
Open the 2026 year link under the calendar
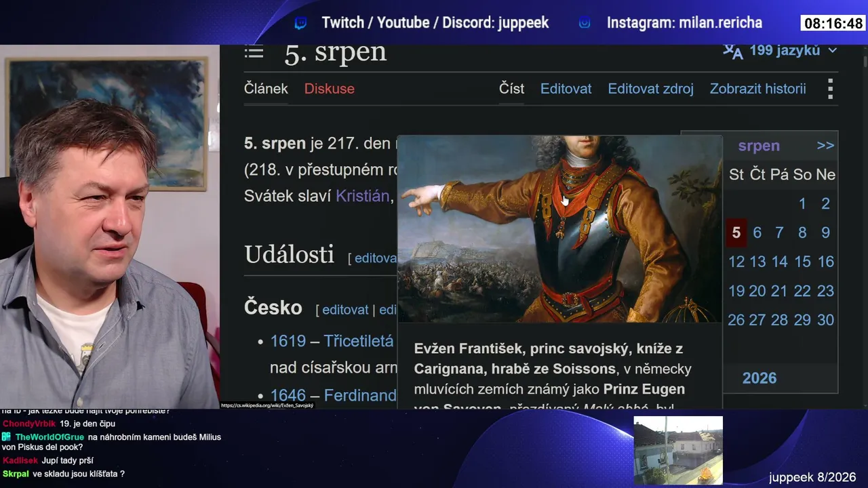click(759, 378)
